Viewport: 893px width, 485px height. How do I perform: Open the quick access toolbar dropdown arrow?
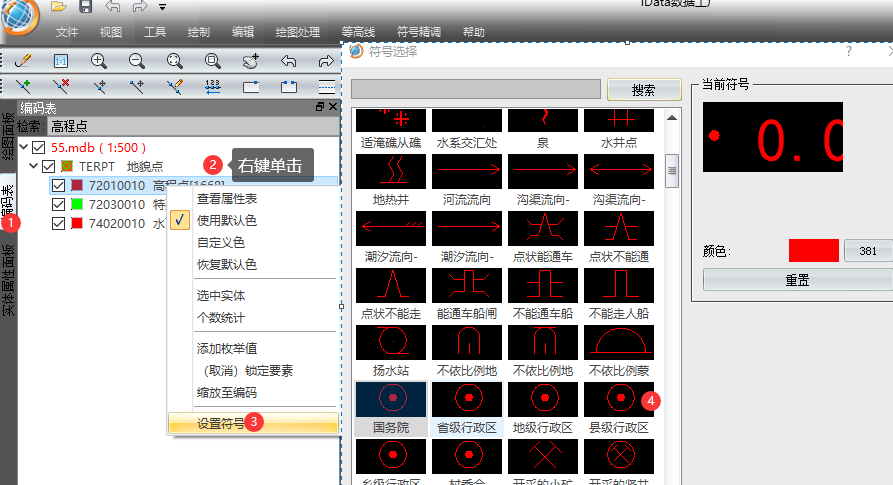pos(162,8)
